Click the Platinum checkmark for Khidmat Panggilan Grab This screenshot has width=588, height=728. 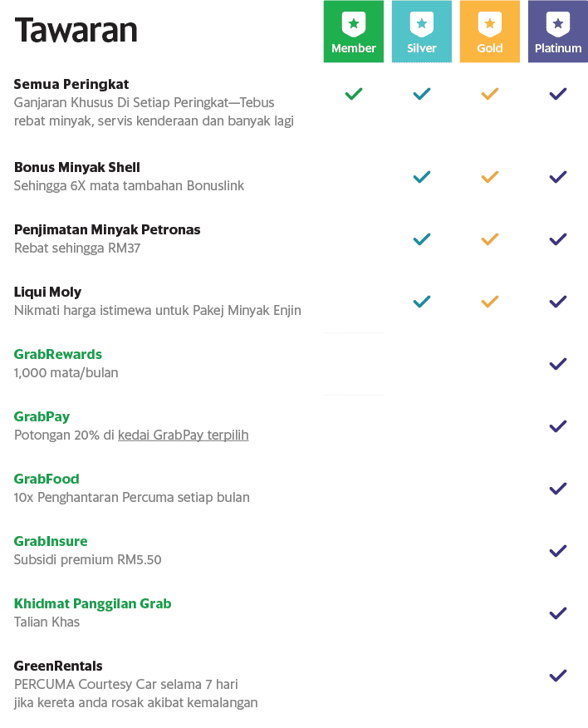click(x=558, y=613)
